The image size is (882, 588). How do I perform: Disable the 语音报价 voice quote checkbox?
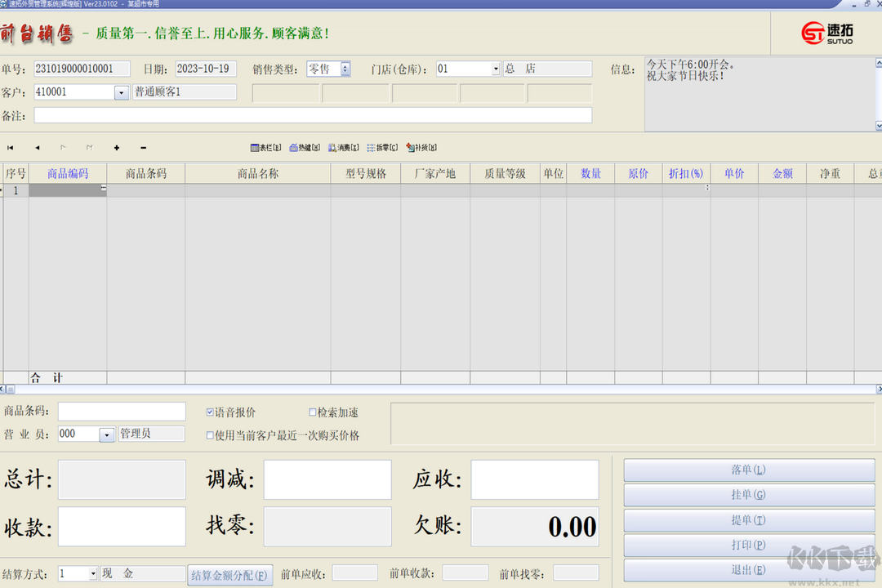[210, 412]
